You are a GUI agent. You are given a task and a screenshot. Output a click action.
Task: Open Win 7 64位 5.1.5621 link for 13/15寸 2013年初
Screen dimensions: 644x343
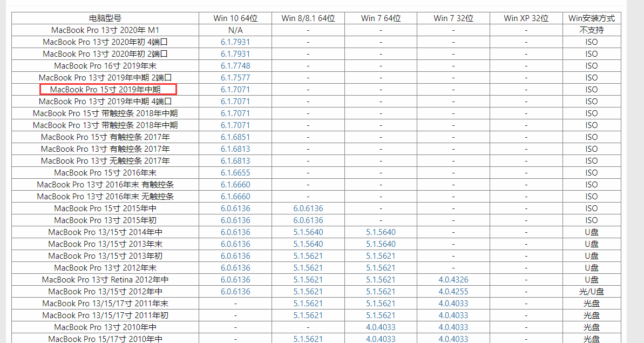coord(381,257)
